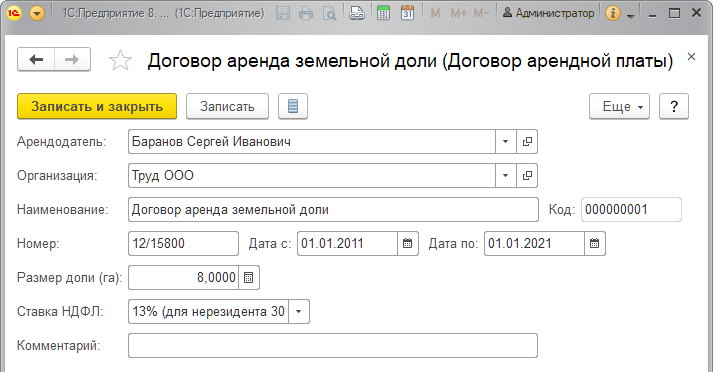Click the Код field 000000001
The height and width of the screenshot is (372, 713).
(x=631, y=210)
